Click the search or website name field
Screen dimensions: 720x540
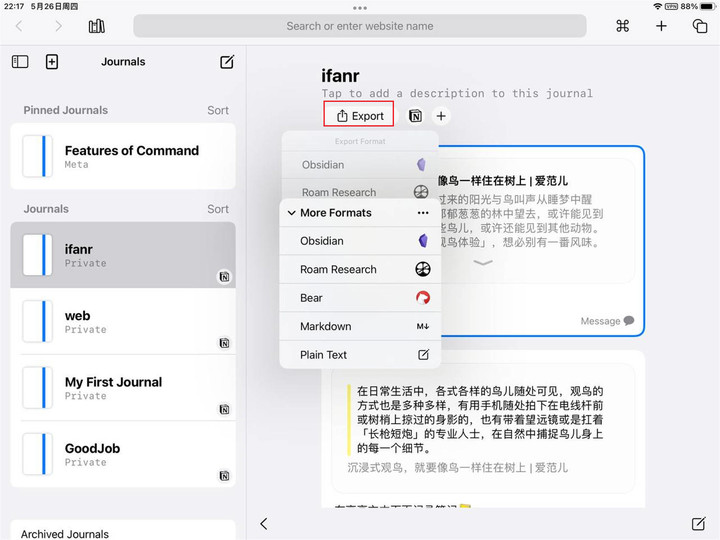[x=360, y=26]
